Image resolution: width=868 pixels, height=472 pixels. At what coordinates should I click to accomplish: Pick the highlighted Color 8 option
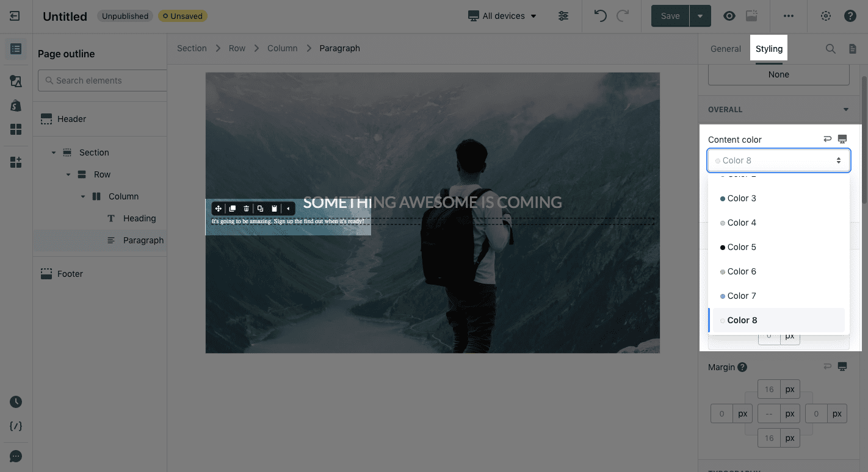(778, 320)
